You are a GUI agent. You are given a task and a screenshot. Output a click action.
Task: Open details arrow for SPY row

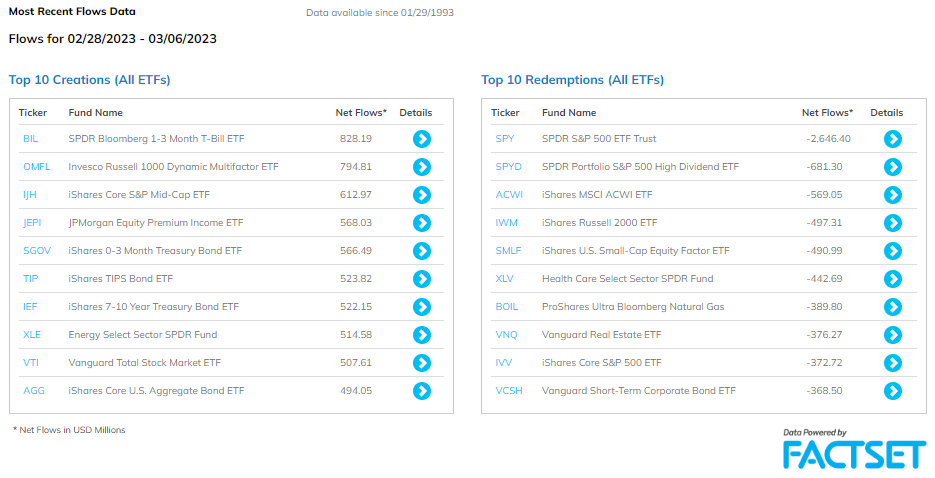tap(893, 139)
